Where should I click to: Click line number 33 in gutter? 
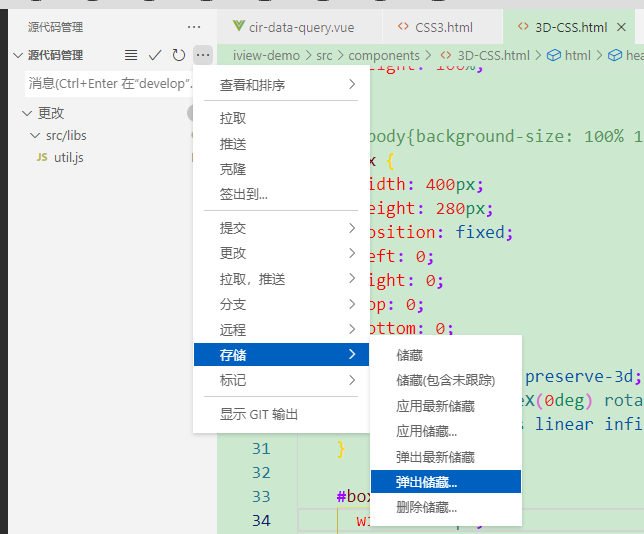[261, 497]
